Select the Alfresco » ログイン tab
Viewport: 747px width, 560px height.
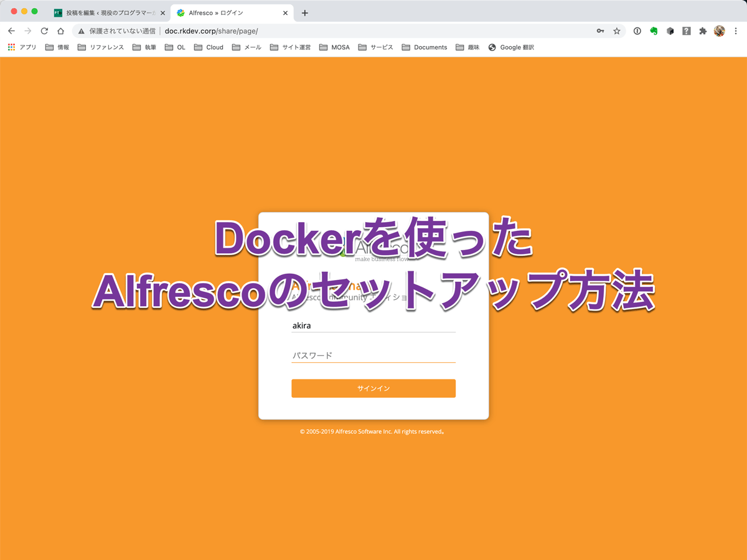[232, 13]
